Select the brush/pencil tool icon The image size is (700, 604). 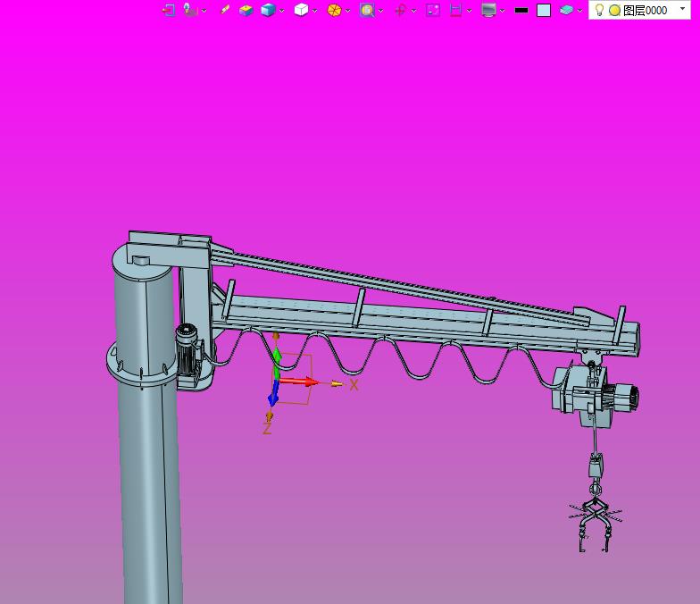coord(225,10)
